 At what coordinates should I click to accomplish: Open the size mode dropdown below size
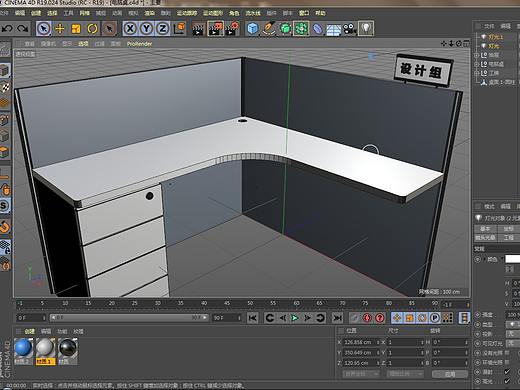[x=405, y=374]
